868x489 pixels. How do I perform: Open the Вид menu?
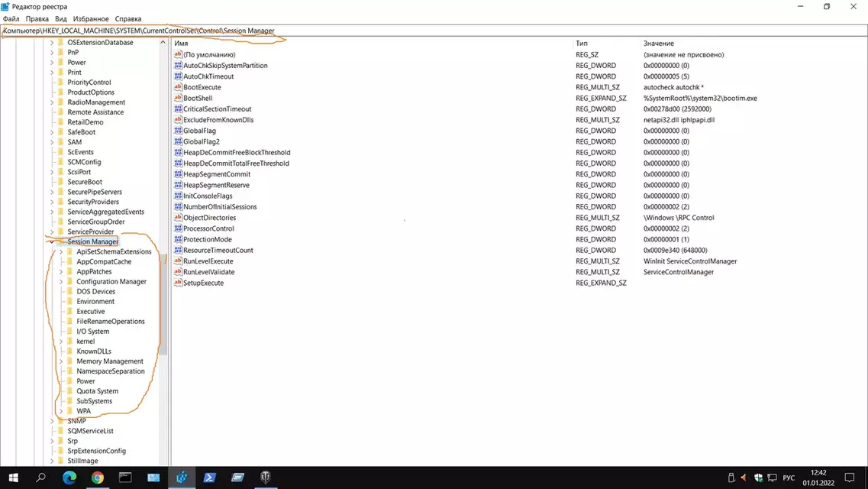click(61, 19)
